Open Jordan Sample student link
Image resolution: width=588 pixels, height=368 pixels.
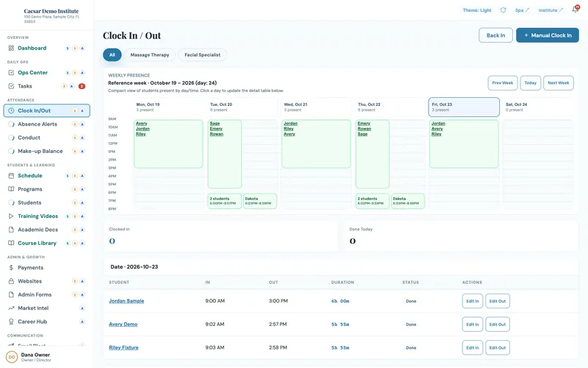tap(126, 301)
